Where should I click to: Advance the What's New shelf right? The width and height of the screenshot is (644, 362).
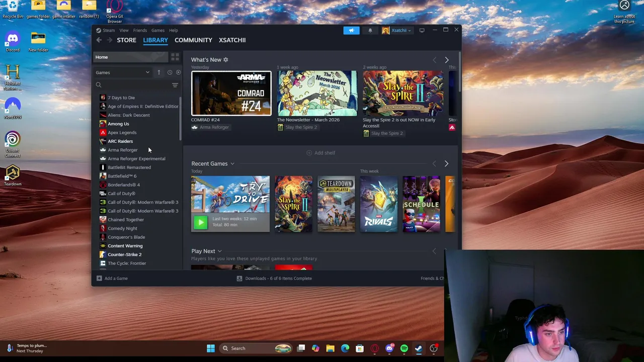446,60
